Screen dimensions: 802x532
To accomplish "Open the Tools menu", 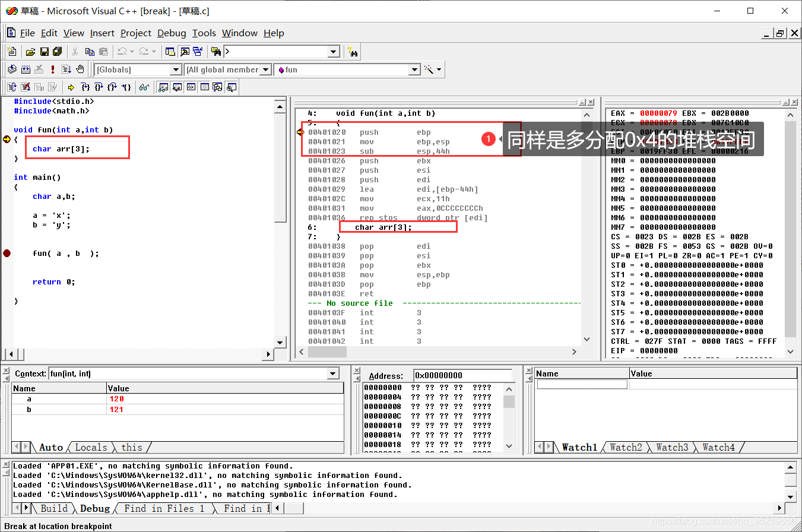I will (x=204, y=33).
